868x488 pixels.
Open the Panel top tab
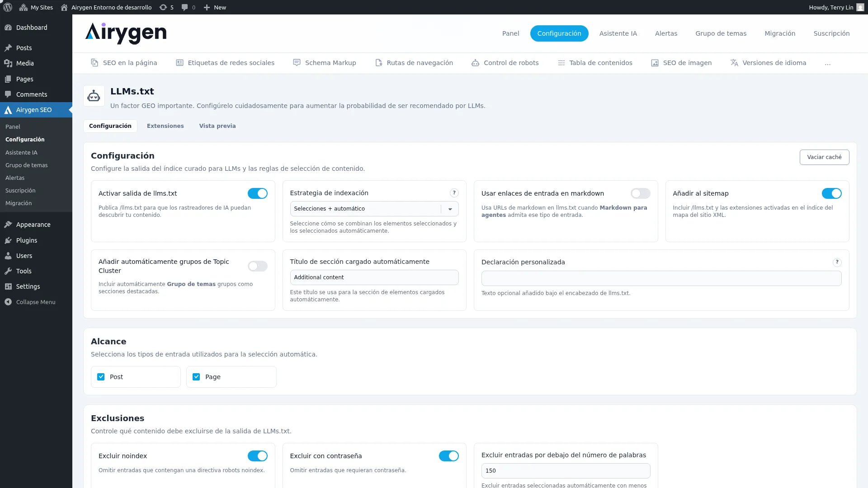click(x=510, y=33)
